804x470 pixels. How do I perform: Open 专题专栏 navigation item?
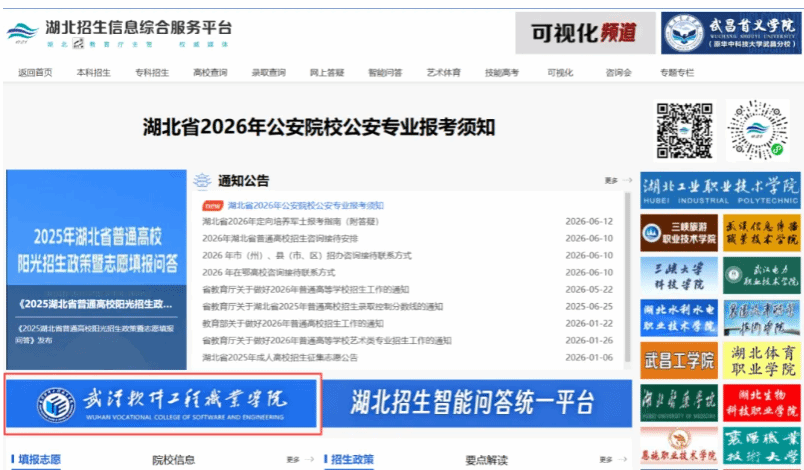[677, 73]
